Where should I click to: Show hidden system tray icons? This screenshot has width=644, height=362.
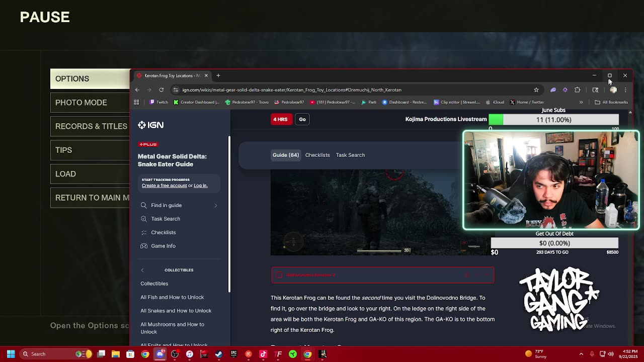coord(581,354)
